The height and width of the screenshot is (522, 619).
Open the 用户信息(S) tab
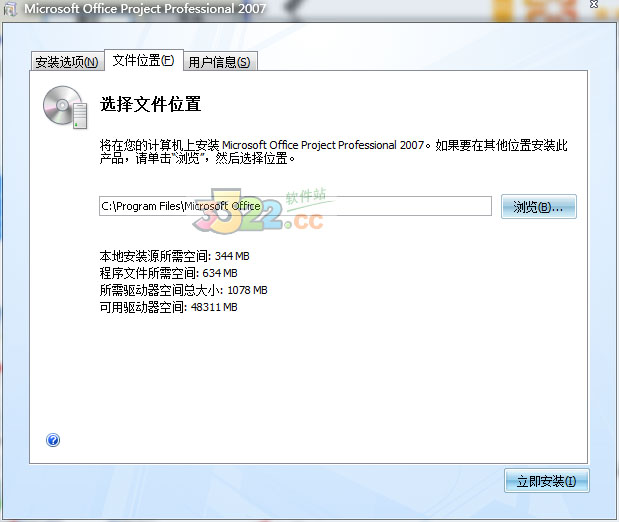tap(220, 62)
